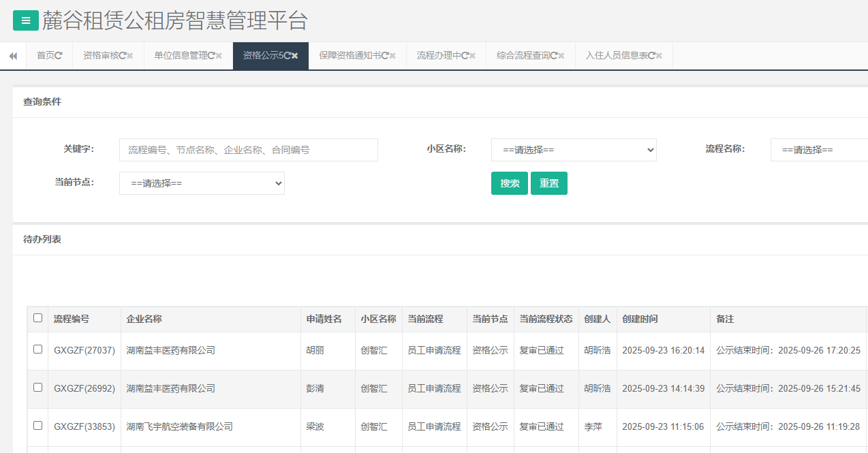
Task: Switch to the 资格审核 tab
Action: (100, 56)
